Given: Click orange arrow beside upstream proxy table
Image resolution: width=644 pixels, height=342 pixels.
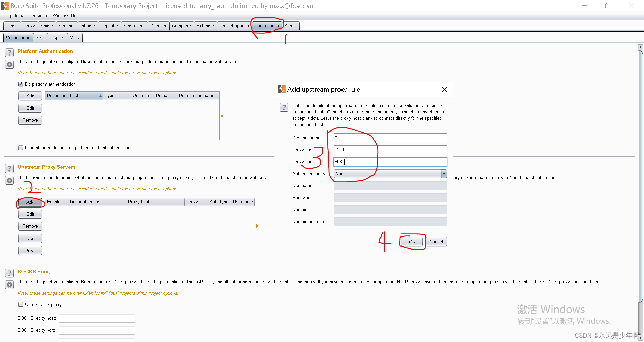Looking at the screenshot, I should [x=257, y=226].
